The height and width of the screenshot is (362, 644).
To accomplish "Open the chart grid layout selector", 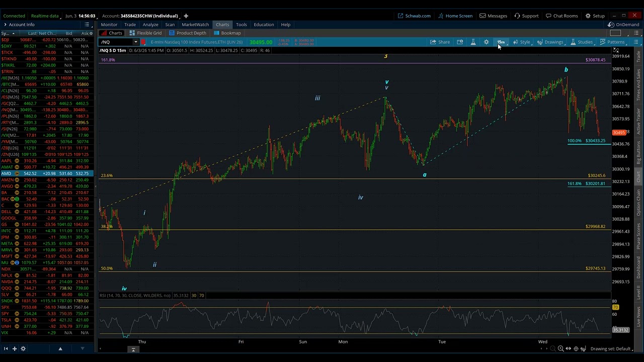I will [x=615, y=33].
